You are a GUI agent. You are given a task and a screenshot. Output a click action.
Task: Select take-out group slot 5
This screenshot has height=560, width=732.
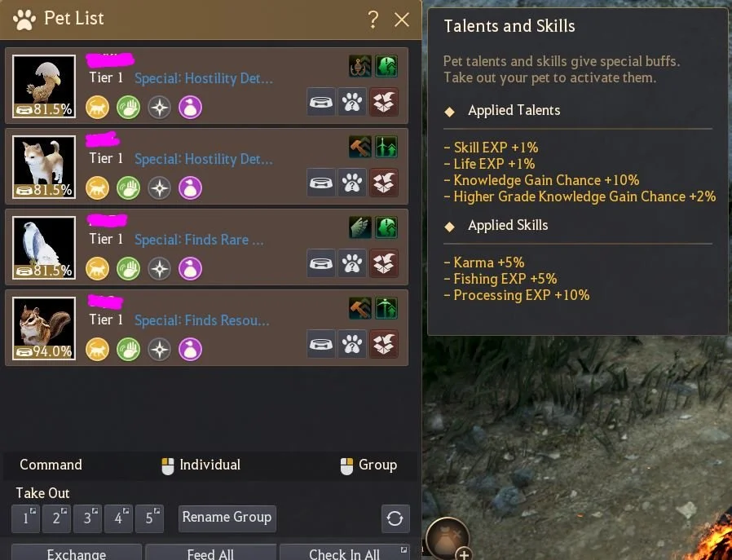149,518
